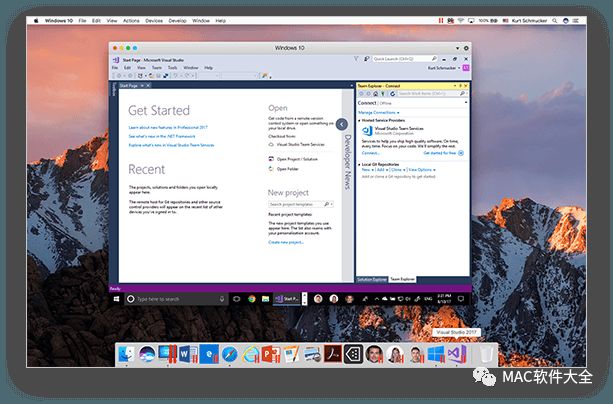This screenshot has width=613, height=404.
Task: Collapse Local Git Repositories section
Action: 359,165
